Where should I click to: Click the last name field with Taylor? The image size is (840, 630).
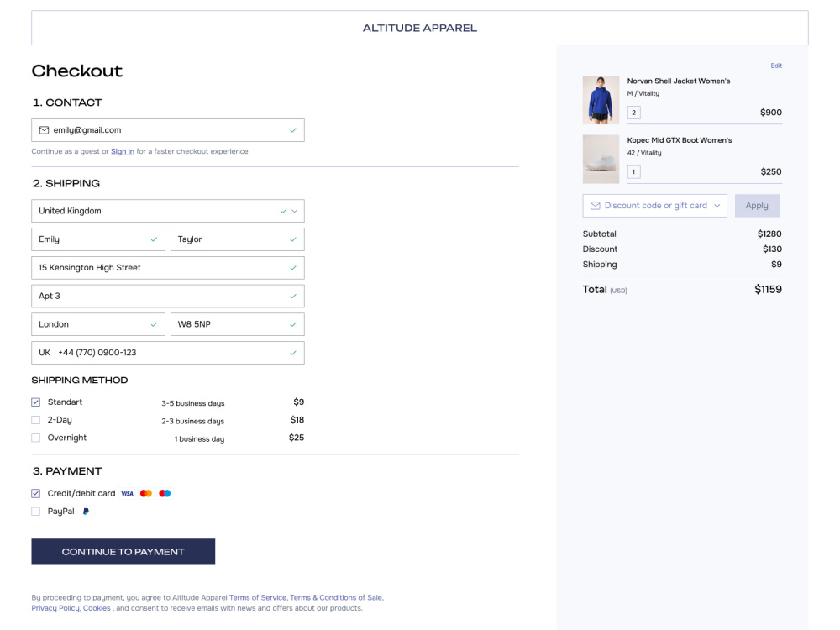(x=238, y=239)
